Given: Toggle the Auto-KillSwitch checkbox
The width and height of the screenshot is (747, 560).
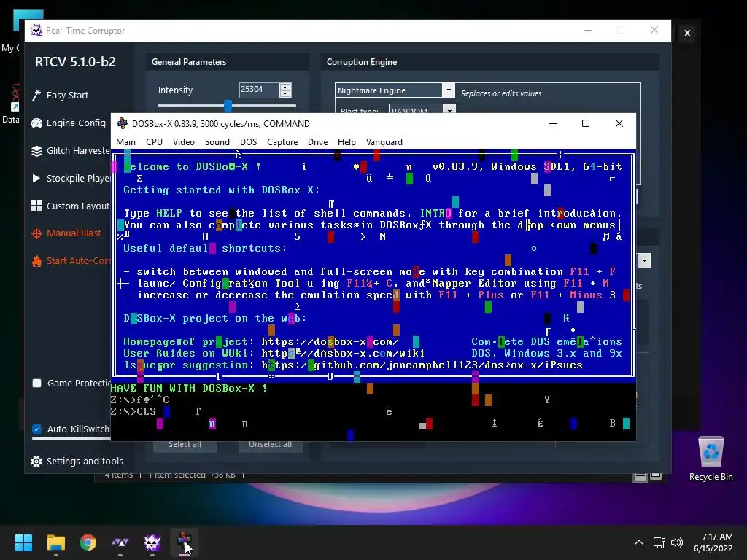Looking at the screenshot, I should click(36, 429).
